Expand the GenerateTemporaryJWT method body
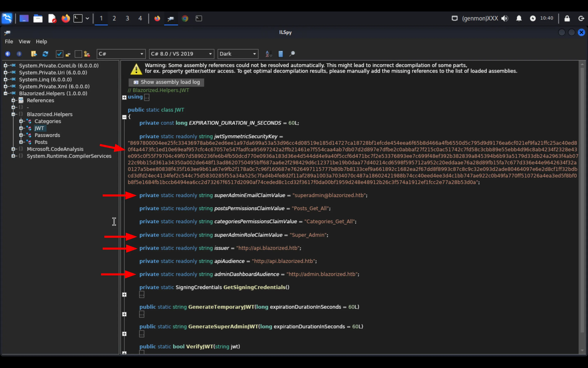 124,314
